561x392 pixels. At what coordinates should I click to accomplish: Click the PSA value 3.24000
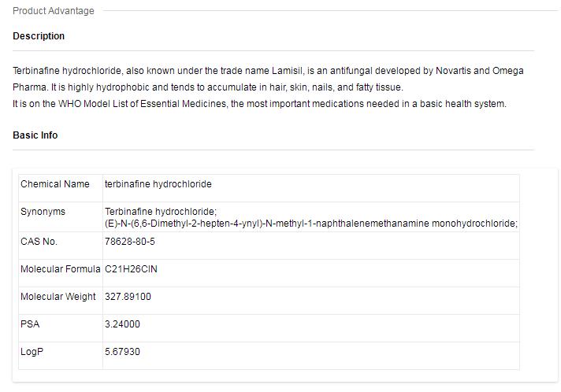tap(122, 324)
